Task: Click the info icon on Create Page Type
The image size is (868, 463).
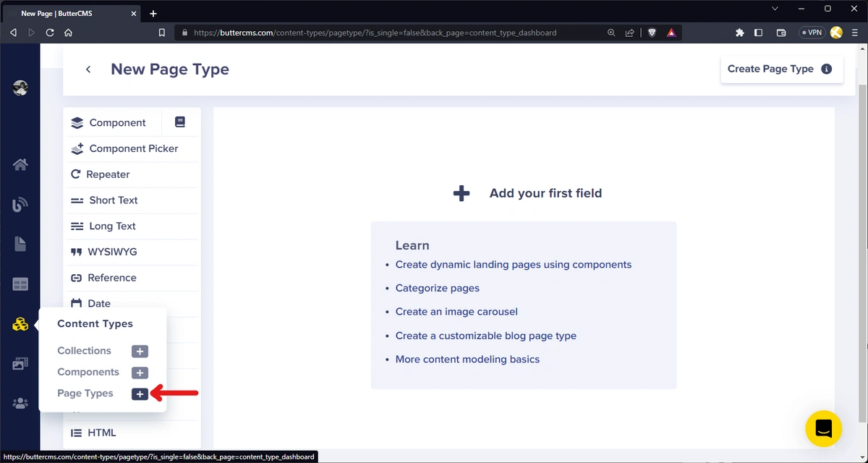Action: pyautogui.click(x=827, y=69)
